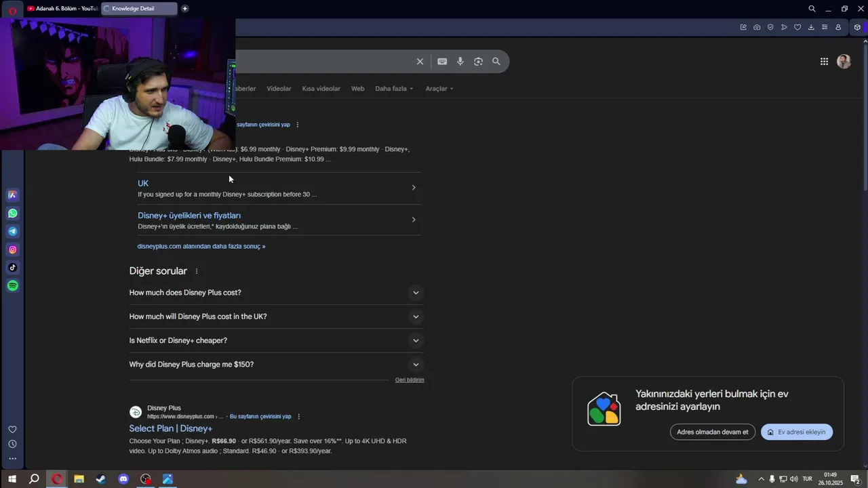Image resolution: width=868 pixels, height=488 pixels.
Task: Open the UK sitelink chevron
Action: coord(414,188)
